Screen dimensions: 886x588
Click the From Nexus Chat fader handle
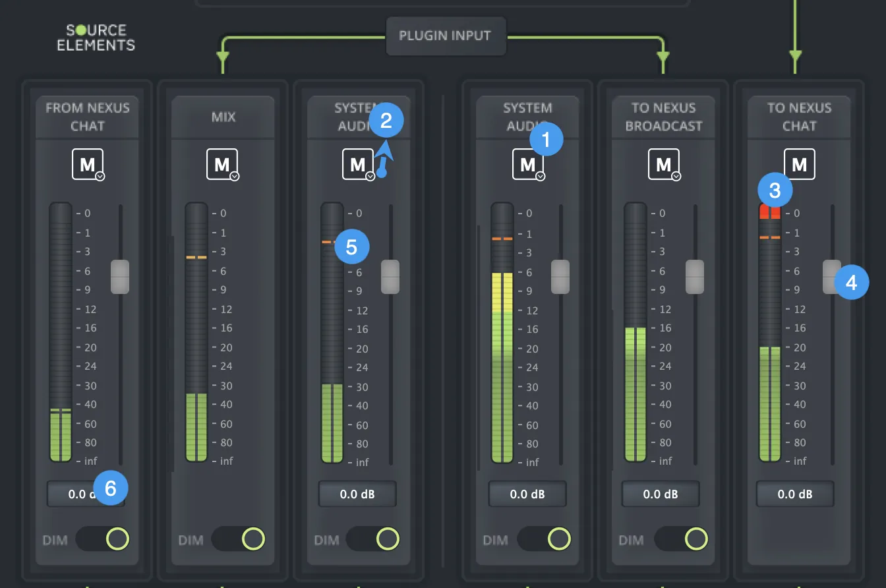pyautogui.click(x=120, y=277)
